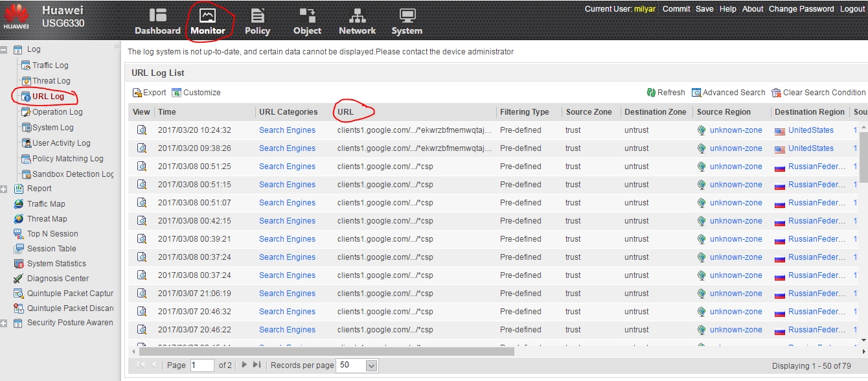Sort by the Time column header
Viewport: 868px width, 381px height.
point(205,112)
